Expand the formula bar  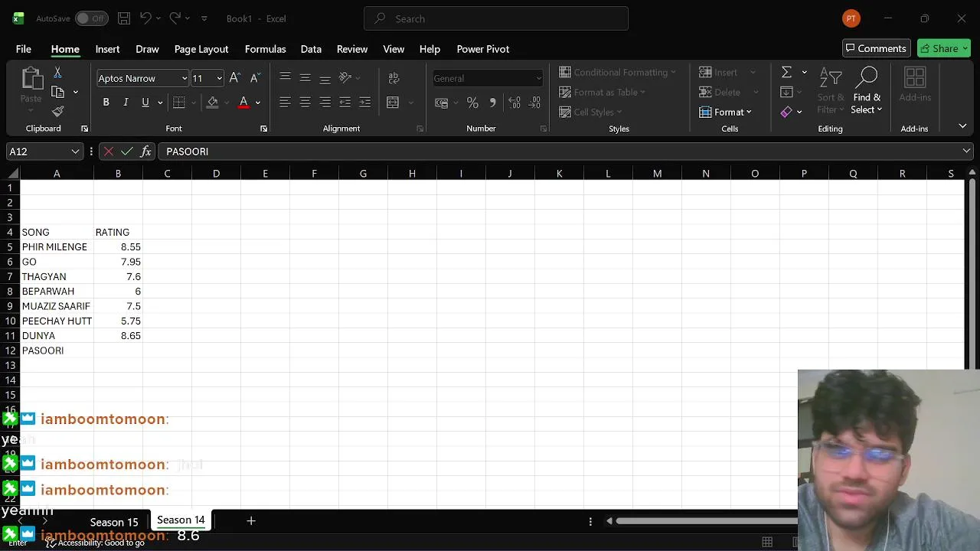(x=967, y=152)
